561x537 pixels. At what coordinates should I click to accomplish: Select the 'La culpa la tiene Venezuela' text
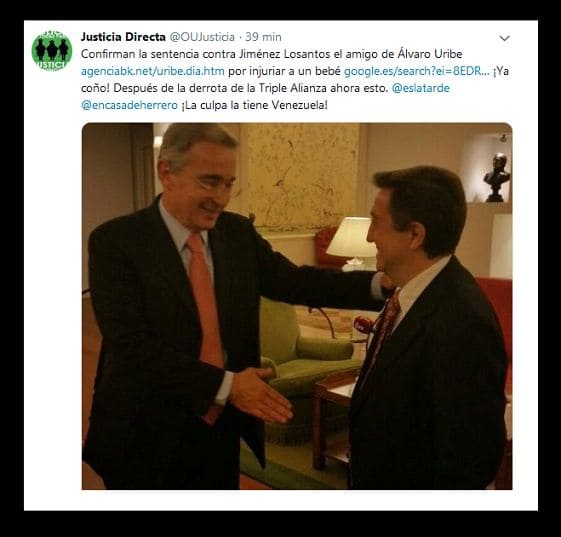(x=254, y=105)
